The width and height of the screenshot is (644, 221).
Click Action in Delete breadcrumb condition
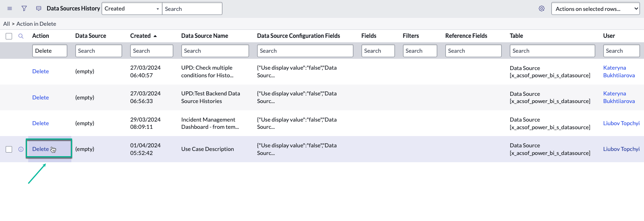[36, 24]
